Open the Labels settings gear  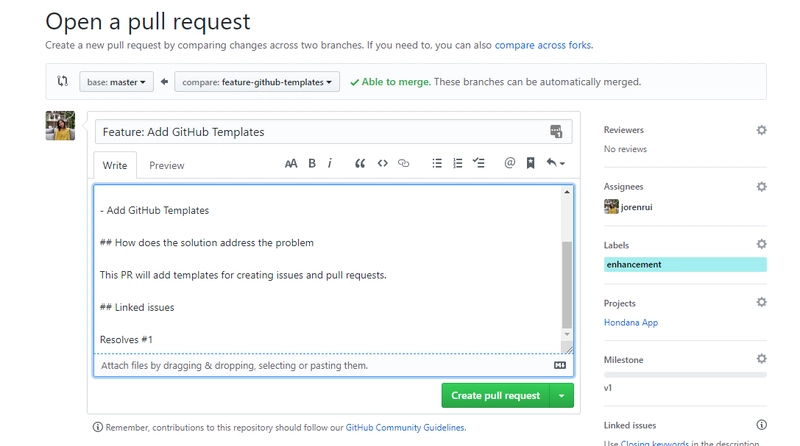click(761, 244)
